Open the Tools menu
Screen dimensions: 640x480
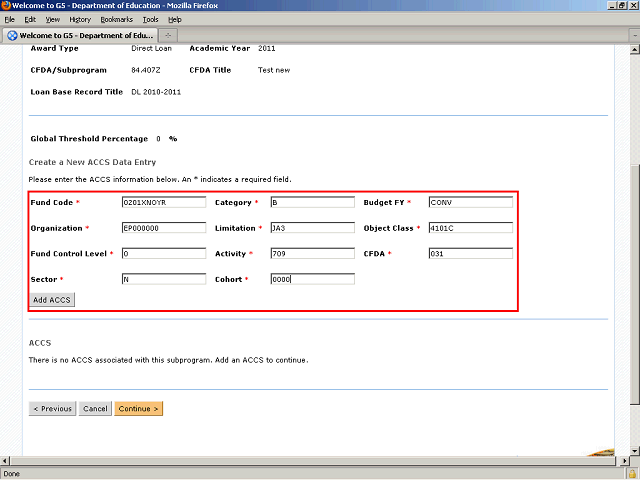(150, 19)
